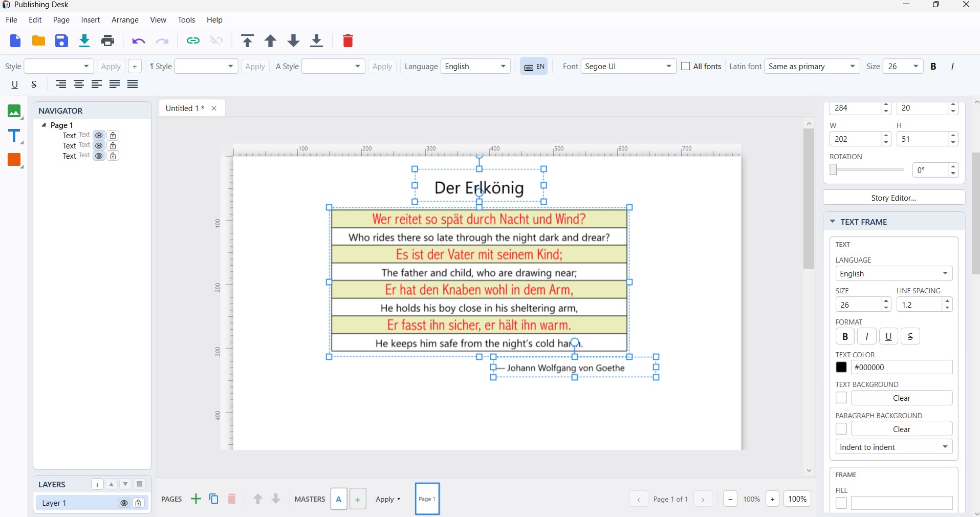Toggle the EN keyboard layout button

point(534,67)
